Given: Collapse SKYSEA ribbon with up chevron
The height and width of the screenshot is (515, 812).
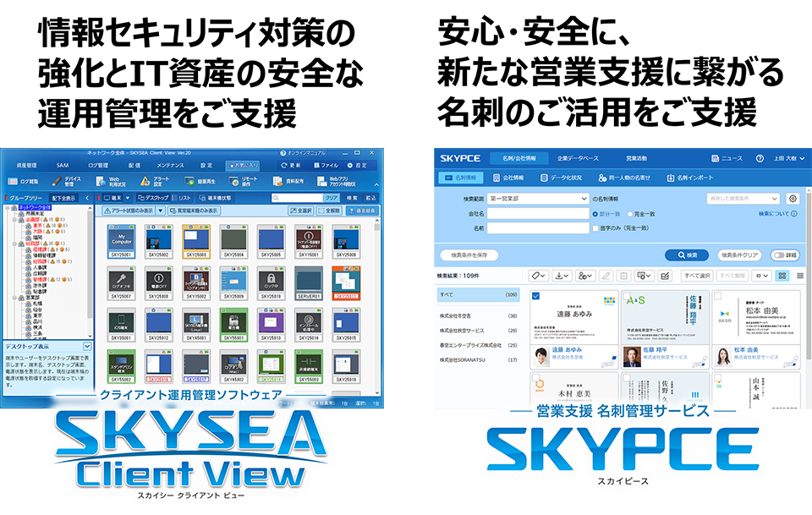Looking at the screenshot, I should click(x=376, y=185).
